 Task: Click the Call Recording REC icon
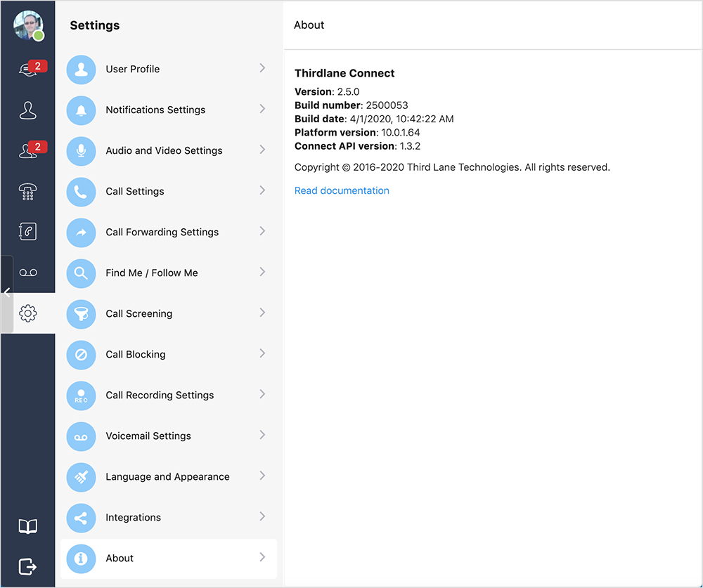[x=81, y=396]
